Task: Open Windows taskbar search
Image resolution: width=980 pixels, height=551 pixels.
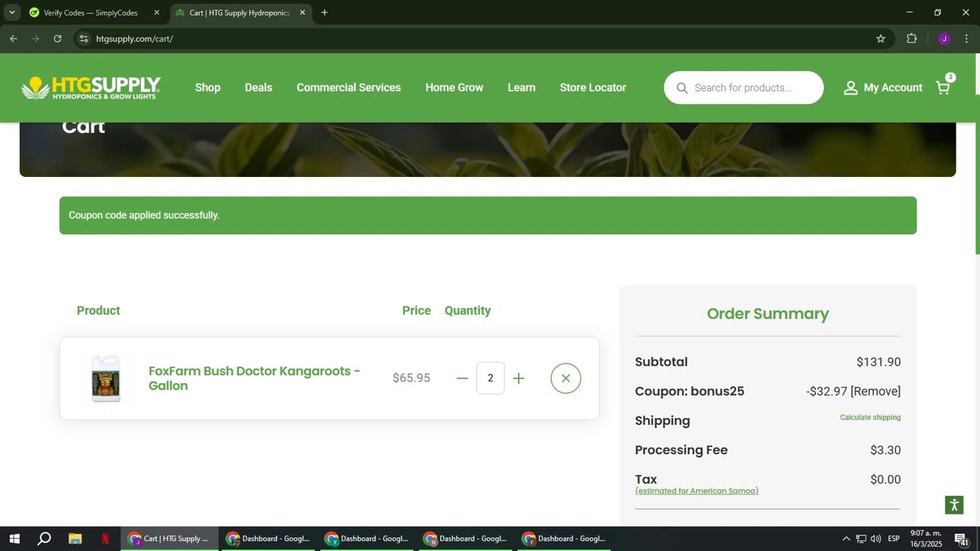Action: point(44,539)
